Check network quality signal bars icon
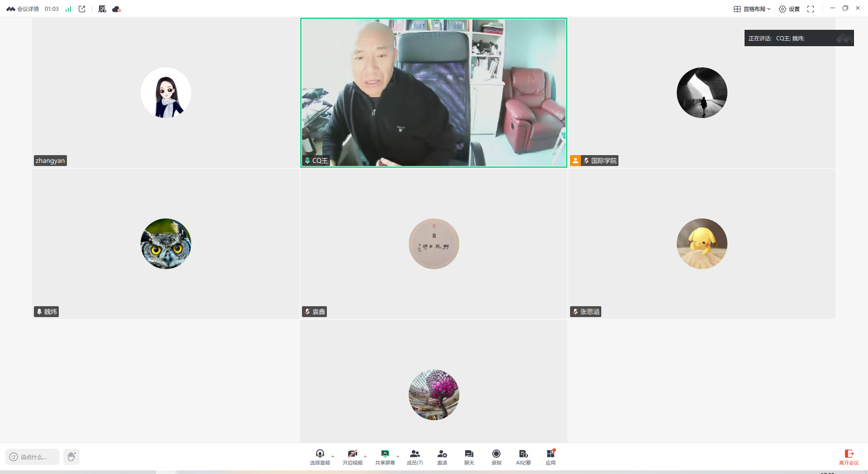Image resolution: width=868 pixels, height=474 pixels. tap(68, 9)
